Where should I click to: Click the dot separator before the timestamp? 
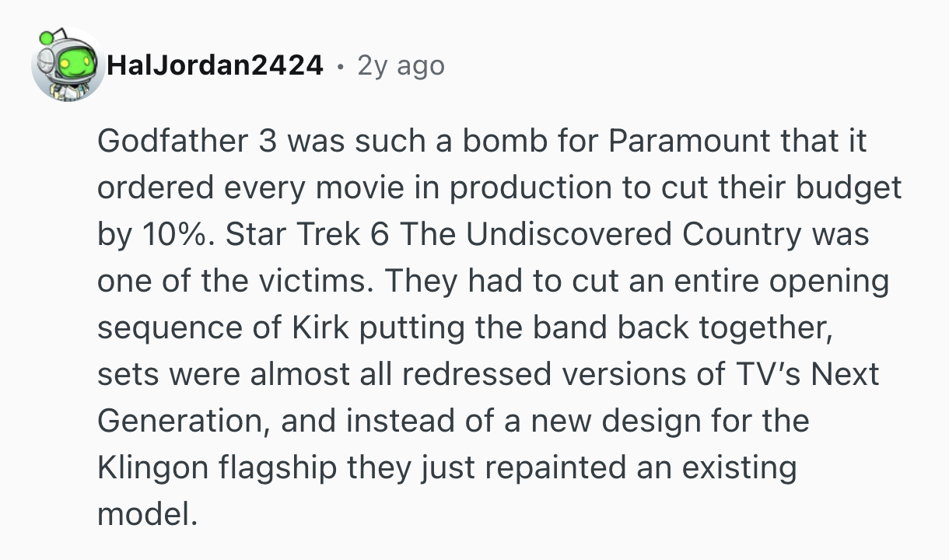[340, 66]
